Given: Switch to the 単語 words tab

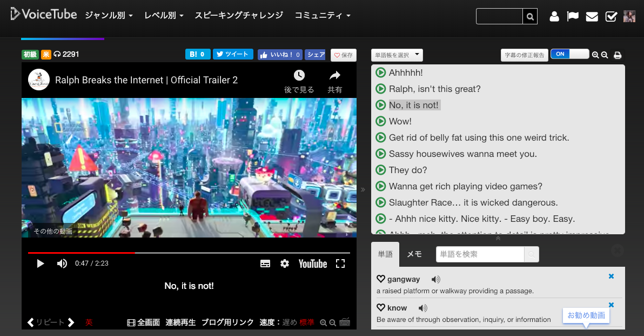Looking at the screenshot, I should [x=385, y=254].
